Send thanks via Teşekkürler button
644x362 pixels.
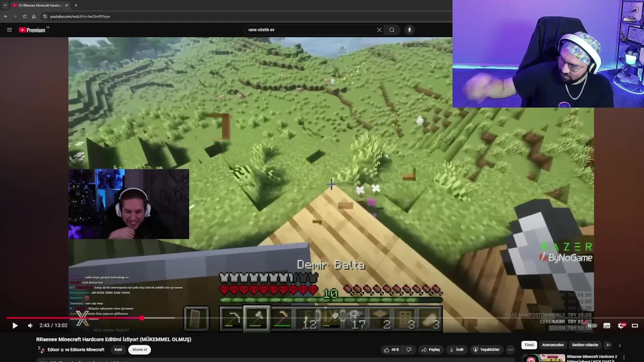(x=486, y=349)
